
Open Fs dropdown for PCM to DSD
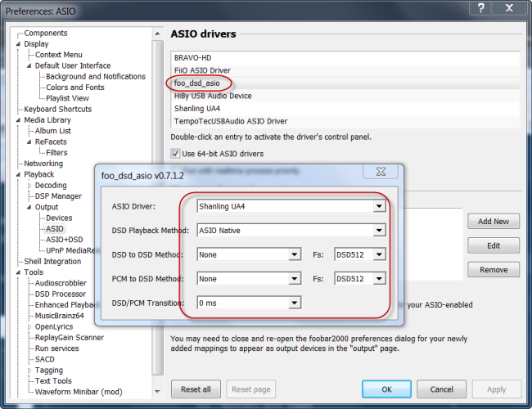379,279
